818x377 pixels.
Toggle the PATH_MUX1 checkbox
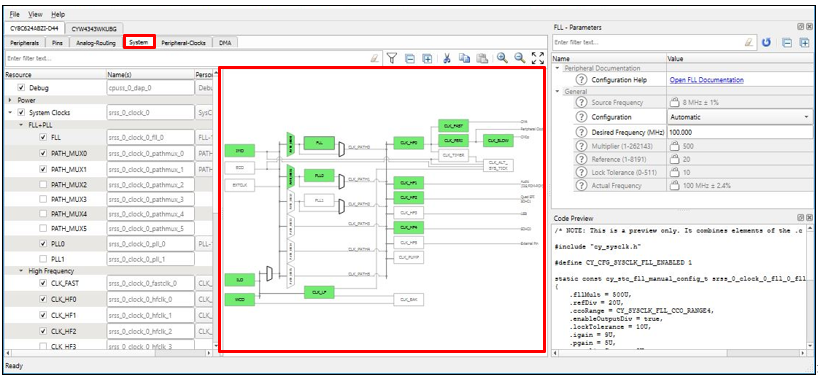pyautogui.click(x=43, y=169)
